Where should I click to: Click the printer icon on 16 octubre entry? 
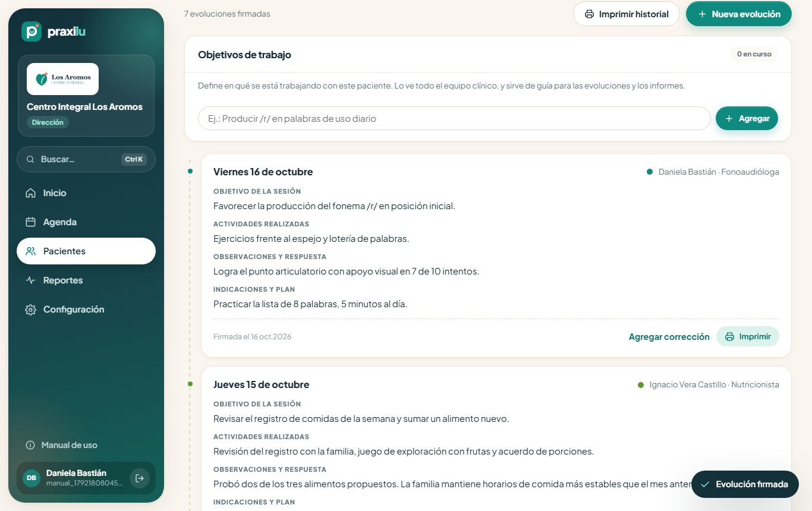click(x=729, y=336)
